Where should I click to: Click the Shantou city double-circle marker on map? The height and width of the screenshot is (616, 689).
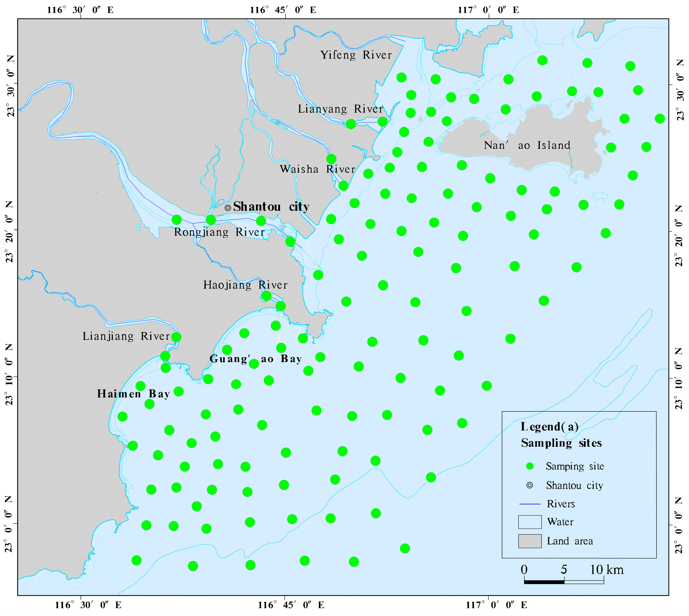click(228, 207)
